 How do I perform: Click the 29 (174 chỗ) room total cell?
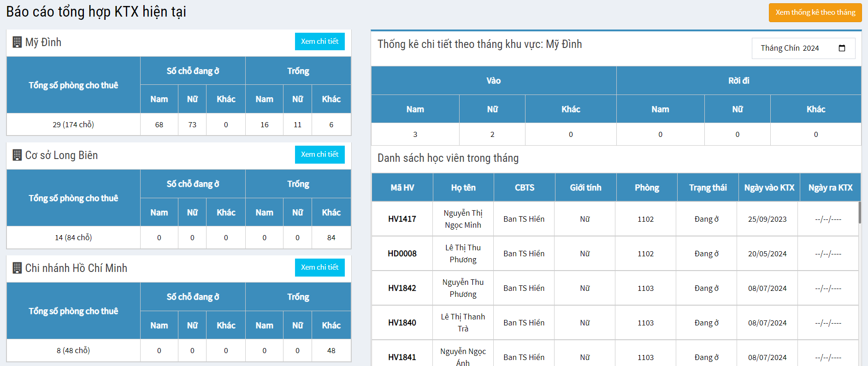[x=73, y=124]
